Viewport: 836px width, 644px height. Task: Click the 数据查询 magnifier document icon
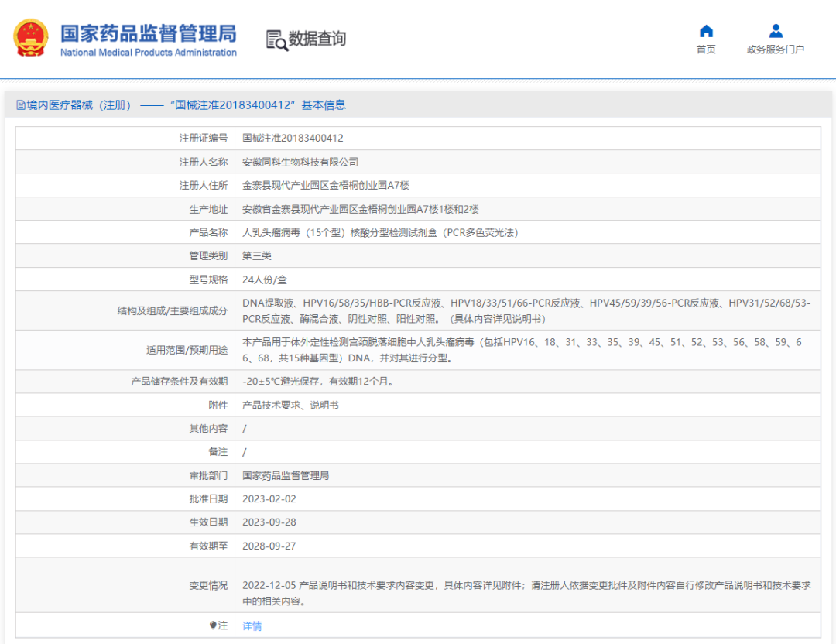click(276, 39)
